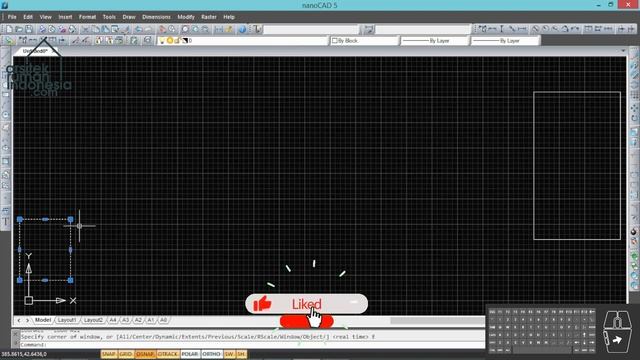The width and height of the screenshot is (640, 360).
Task: Open the View menu
Action: click(45, 17)
